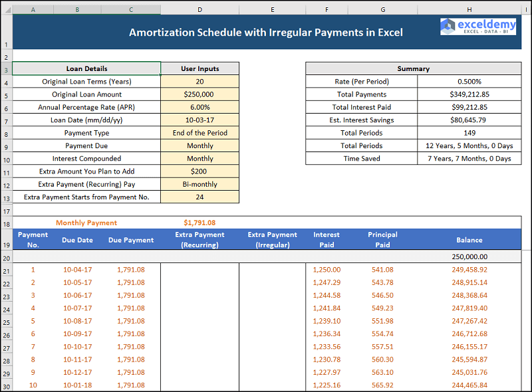The height and width of the screenshot is (392, 532).
Task: Click 'Extra Payment (Irregular)' column header
Action: click(x=272, y=240)
